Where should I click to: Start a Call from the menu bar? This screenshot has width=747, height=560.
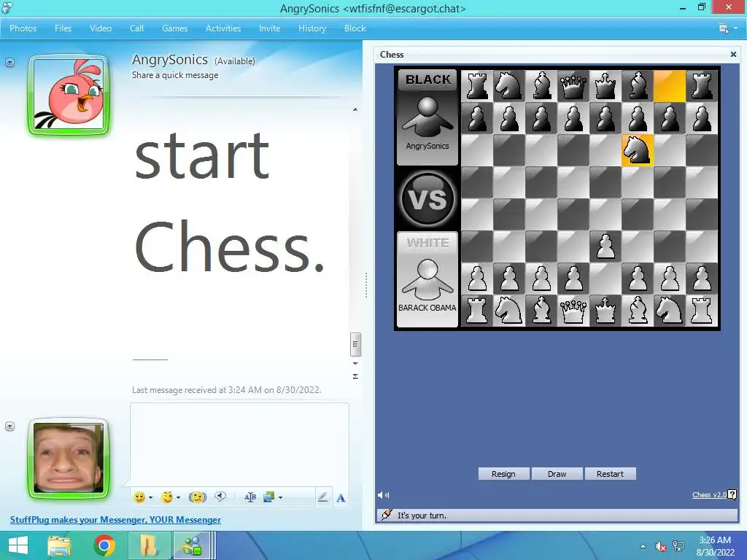click(136, 28)
